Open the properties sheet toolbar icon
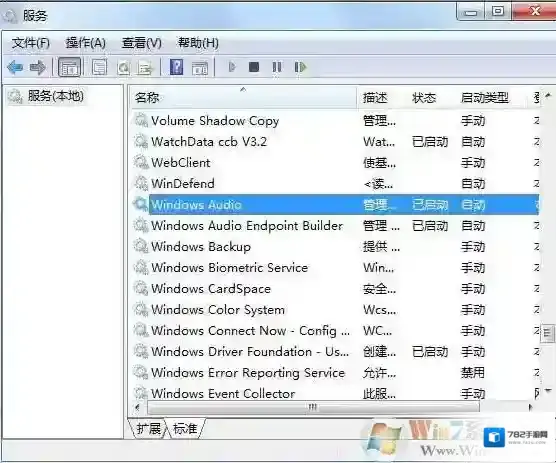This screenshot has height=463, width=556. (99, 67)
